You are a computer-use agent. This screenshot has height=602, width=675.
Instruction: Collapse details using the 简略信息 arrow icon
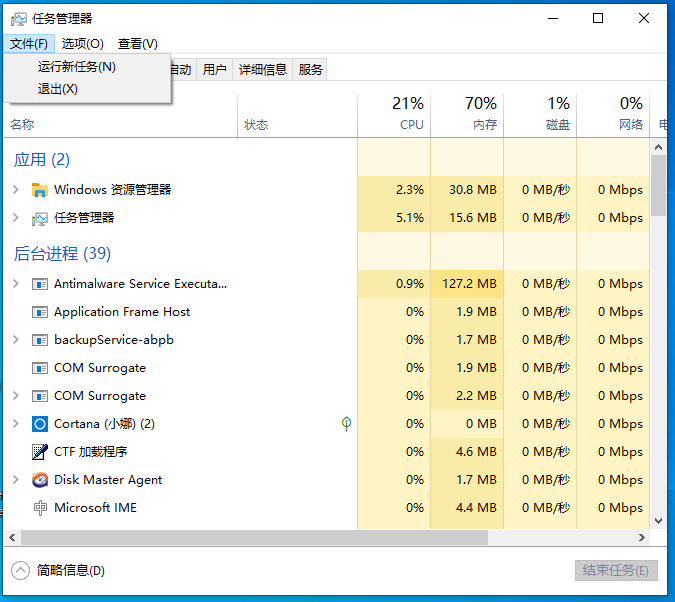click(20, 571)
